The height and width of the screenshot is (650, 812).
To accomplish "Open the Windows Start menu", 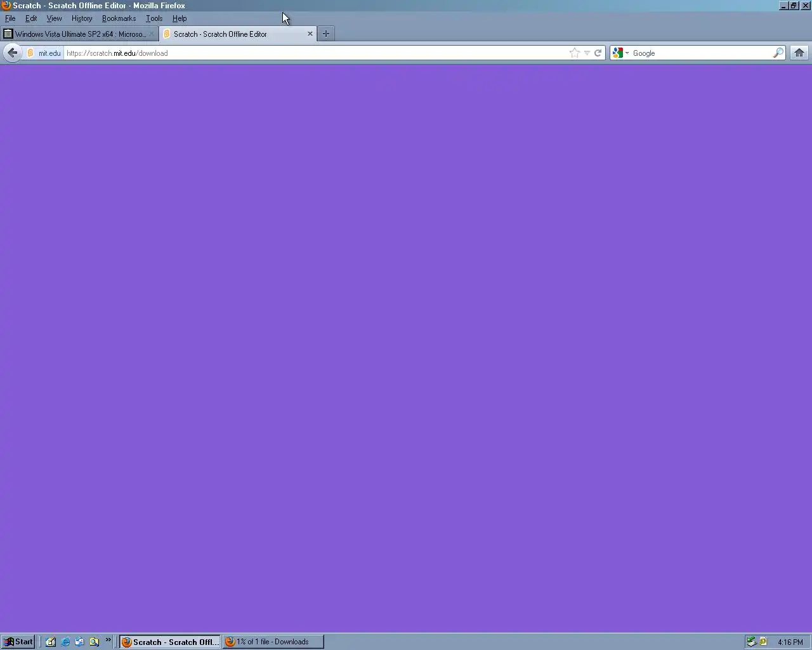I will coord(18,642).
